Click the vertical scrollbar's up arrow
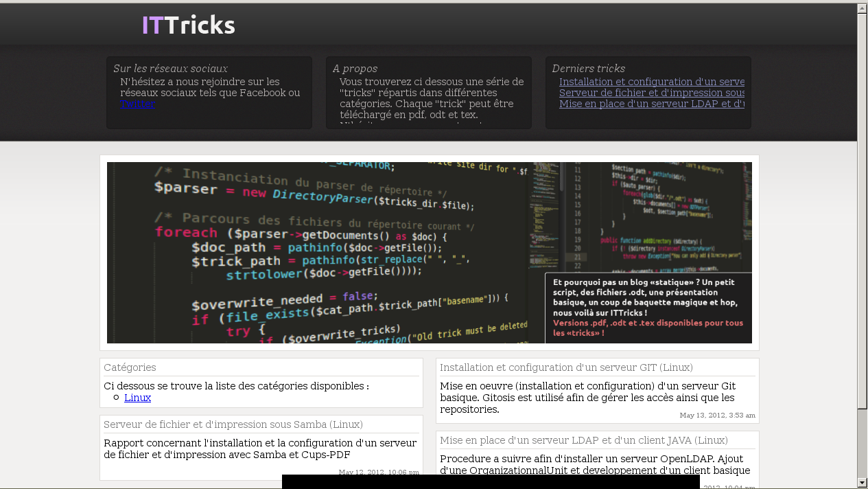Screen dimensions: 868x489 click(x=863, y=8)
